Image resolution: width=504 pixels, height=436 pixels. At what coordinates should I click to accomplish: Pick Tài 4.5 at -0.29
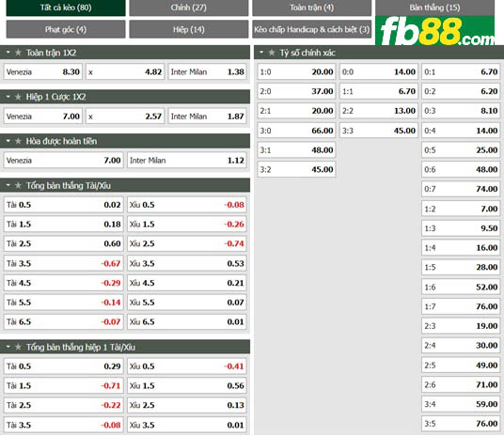(x=63, y=283)
